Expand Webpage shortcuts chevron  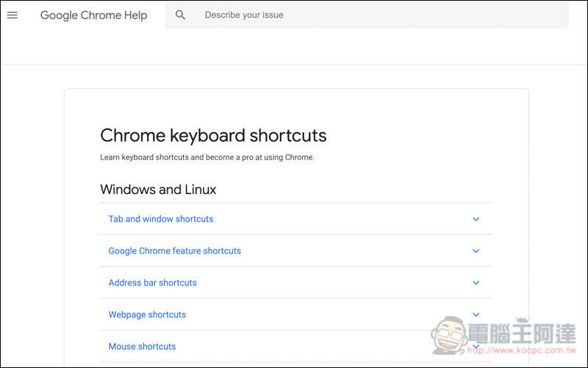pos(476,315)
